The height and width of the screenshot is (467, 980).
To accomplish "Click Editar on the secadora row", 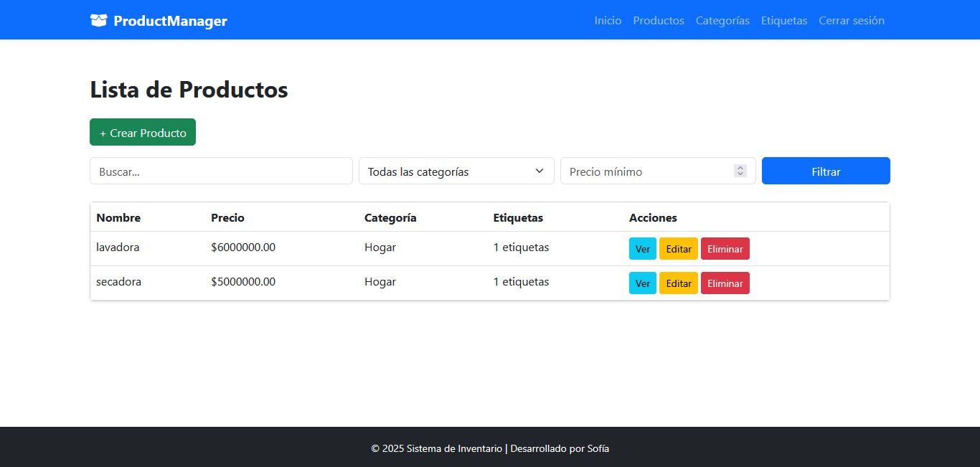I will (x=678, y=283).
